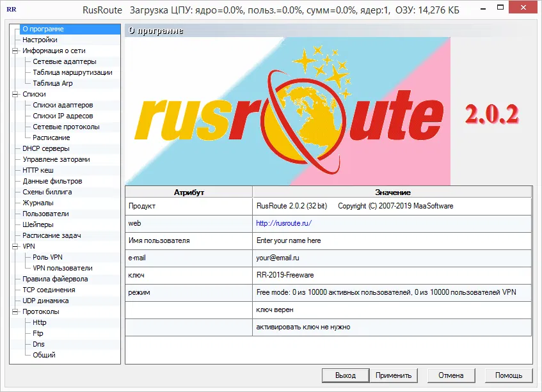Open Расписание under Списки
The height and width of the screenshot is (392, 542).
(51, 137)
